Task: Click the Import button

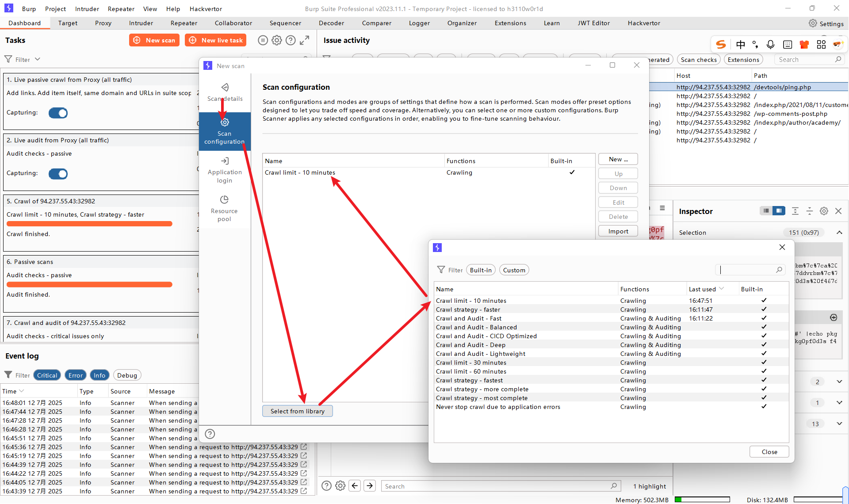Action: click(618, 231)
